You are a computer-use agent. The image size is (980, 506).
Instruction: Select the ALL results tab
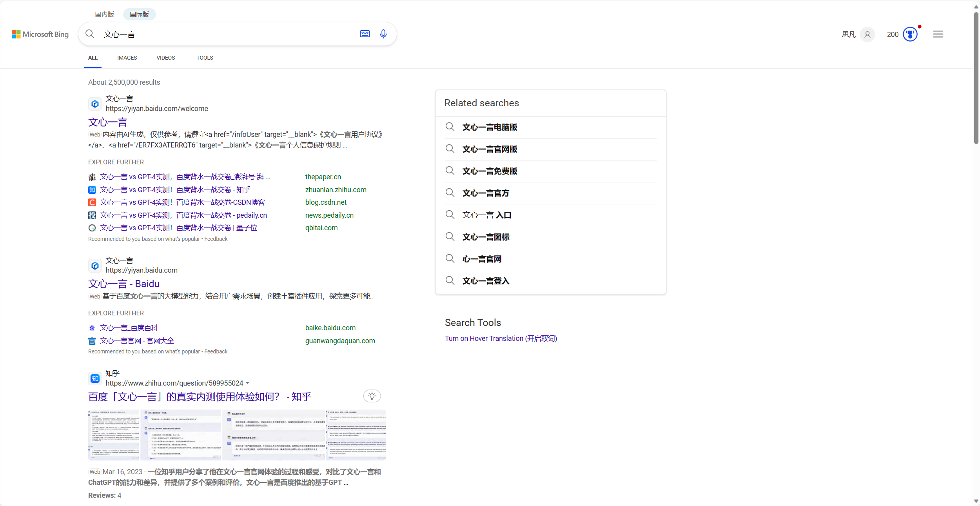[93, 58]
